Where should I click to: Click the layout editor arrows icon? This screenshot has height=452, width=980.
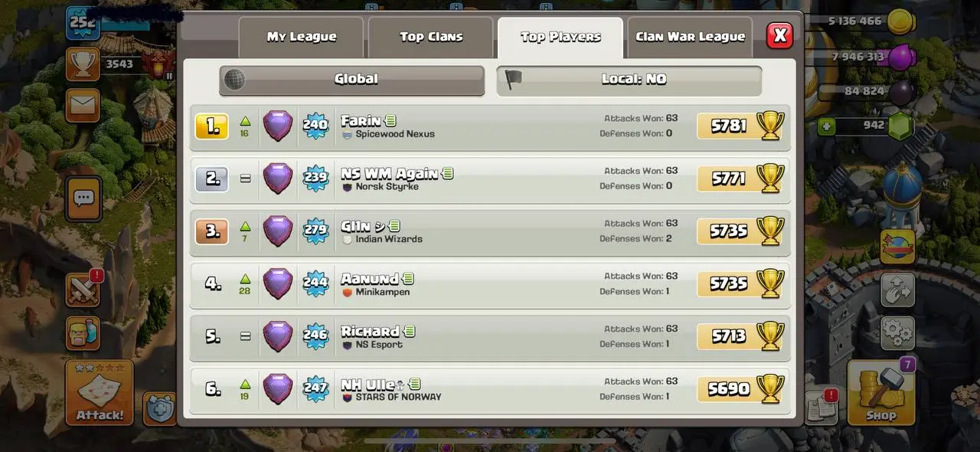[x=897, y=290]
